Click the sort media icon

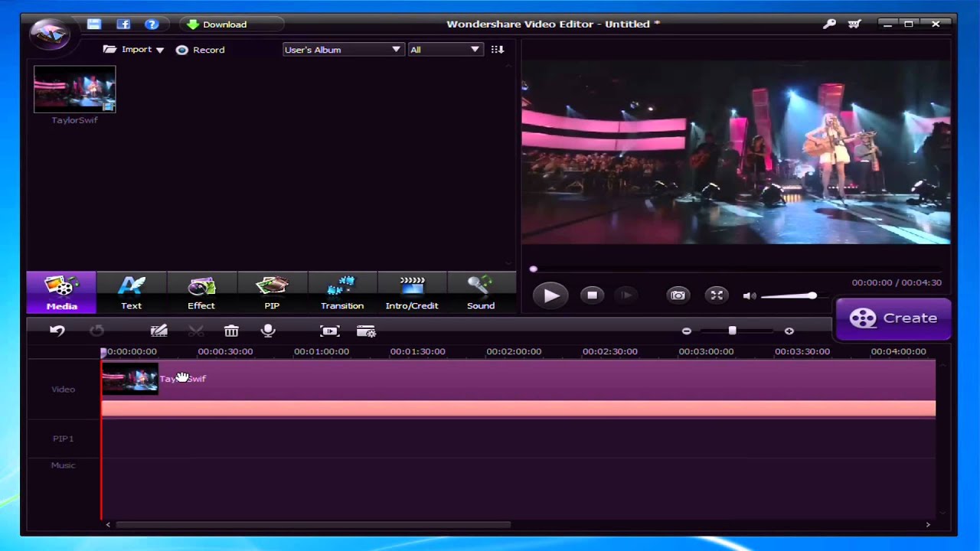click(498, 50)
